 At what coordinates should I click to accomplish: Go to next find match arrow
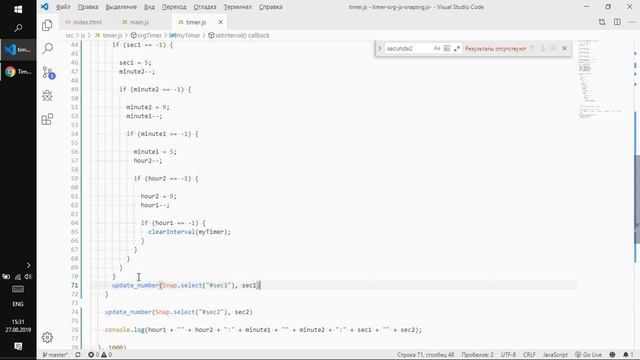[543, 49]
